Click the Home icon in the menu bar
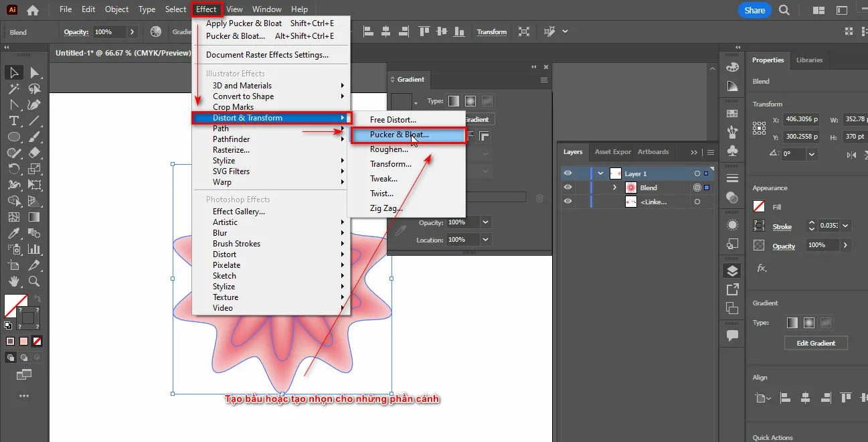This screenshot has width=868, height=442. pyautogui.click(x=33, y=10)
